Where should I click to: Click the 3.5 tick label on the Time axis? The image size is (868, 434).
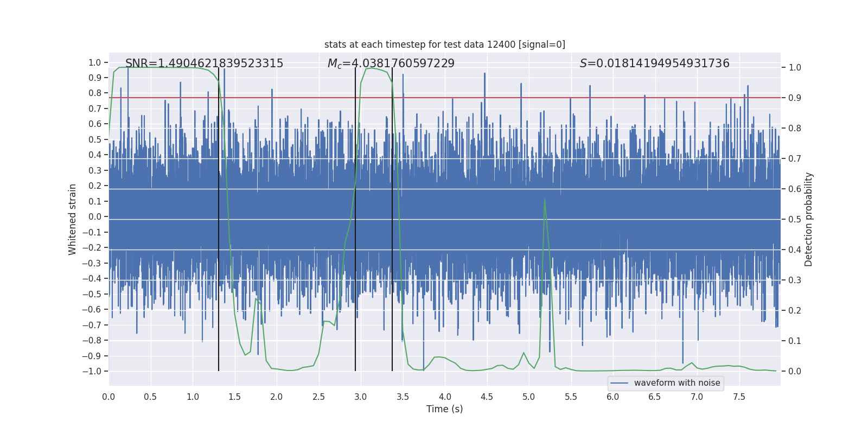pos(403,397)
